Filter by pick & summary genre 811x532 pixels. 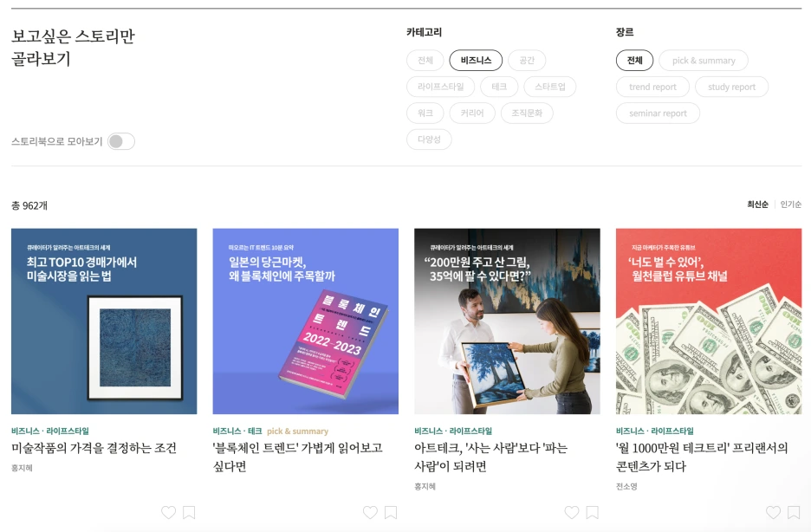click(x=704, y=60)
